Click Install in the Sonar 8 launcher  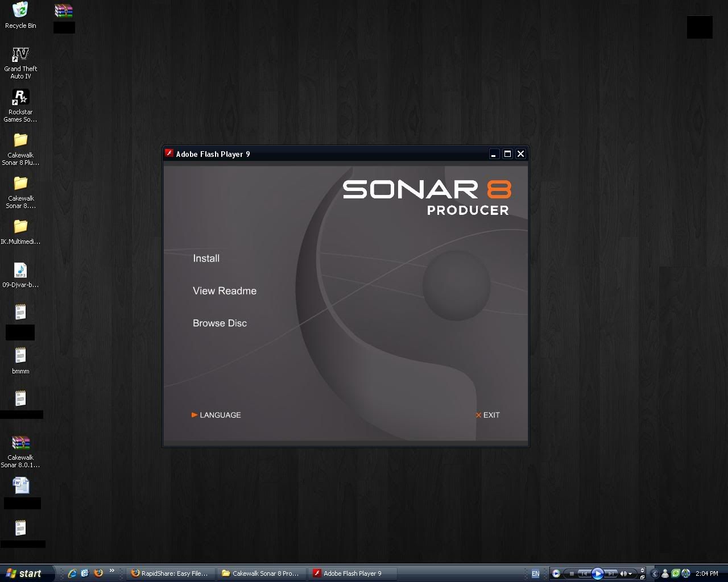pos(206,258)
